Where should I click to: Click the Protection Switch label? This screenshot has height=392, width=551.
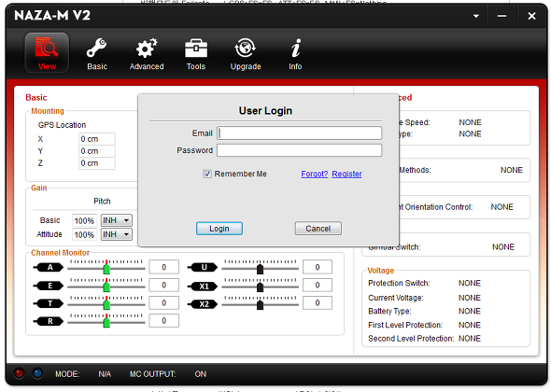tap(399, 283)
